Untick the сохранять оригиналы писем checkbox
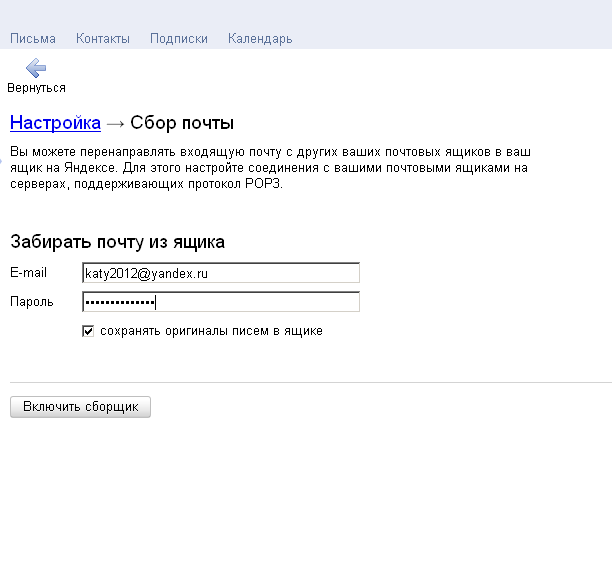The width and height of the screenshot is (612, 564). point(88,331)
